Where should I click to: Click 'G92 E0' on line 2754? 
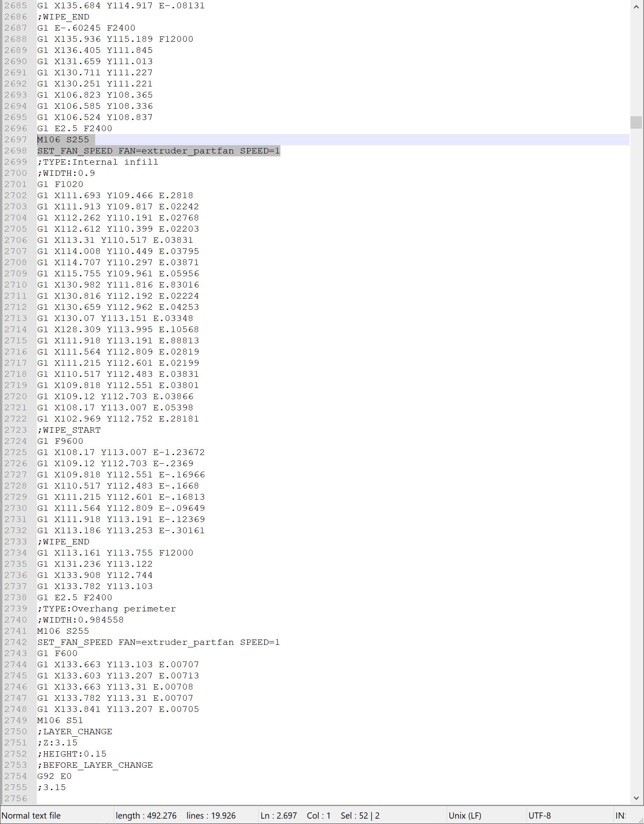click(x=54, y=776)
